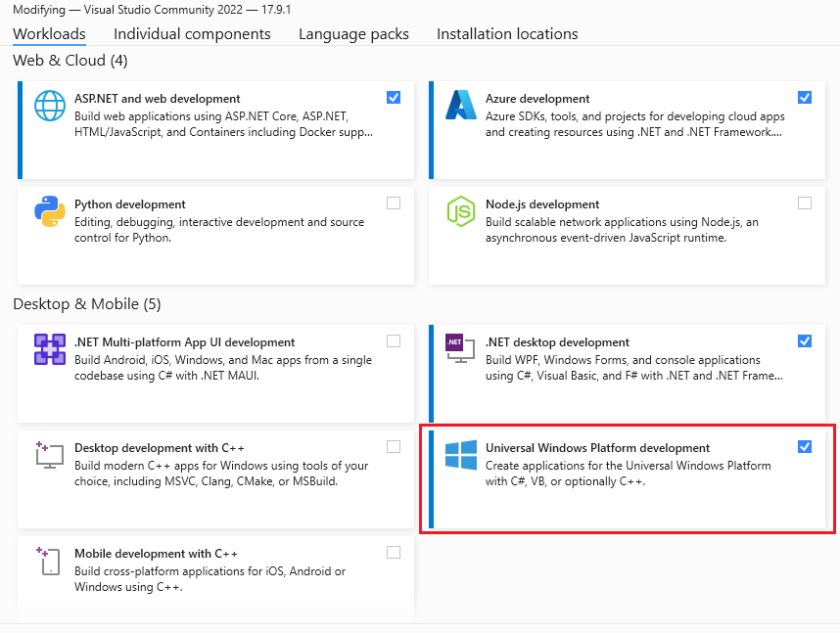Click the ASP.NET and web development title
Screen dimensions: 840x633
coord(157,99)
